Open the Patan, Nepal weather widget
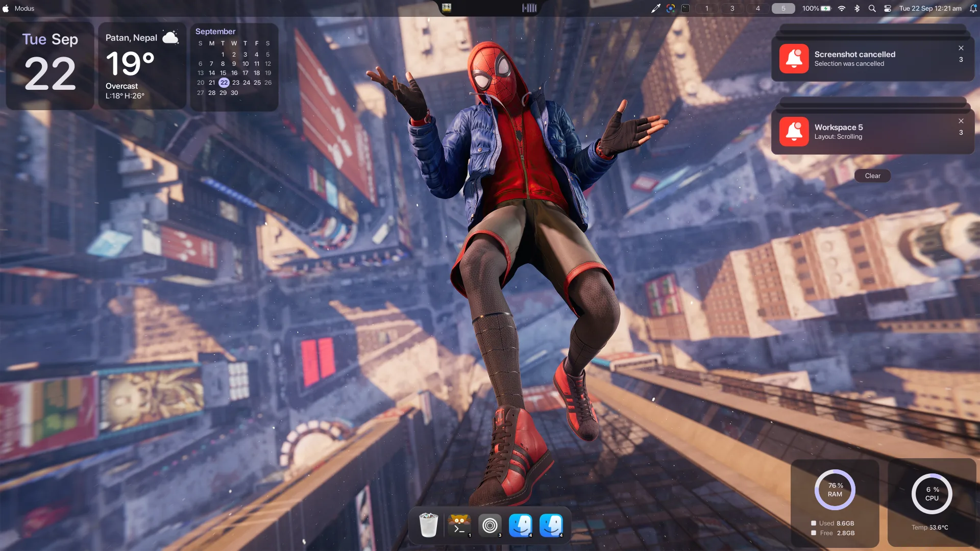Screen dimensions: 980x551 click(142, 65)
